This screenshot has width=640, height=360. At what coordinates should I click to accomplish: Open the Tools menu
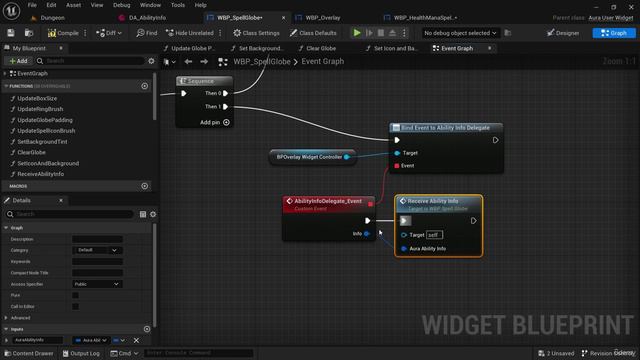(x=178, y=5)
